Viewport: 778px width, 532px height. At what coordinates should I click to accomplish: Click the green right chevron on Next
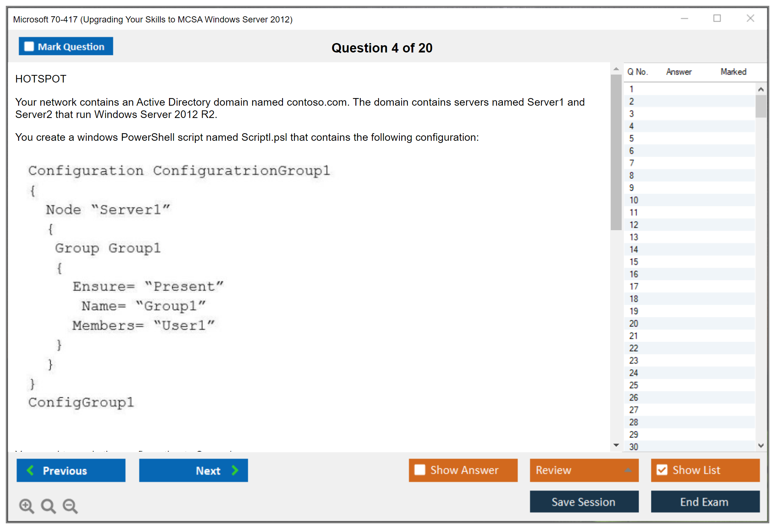(x=235, y=470)
